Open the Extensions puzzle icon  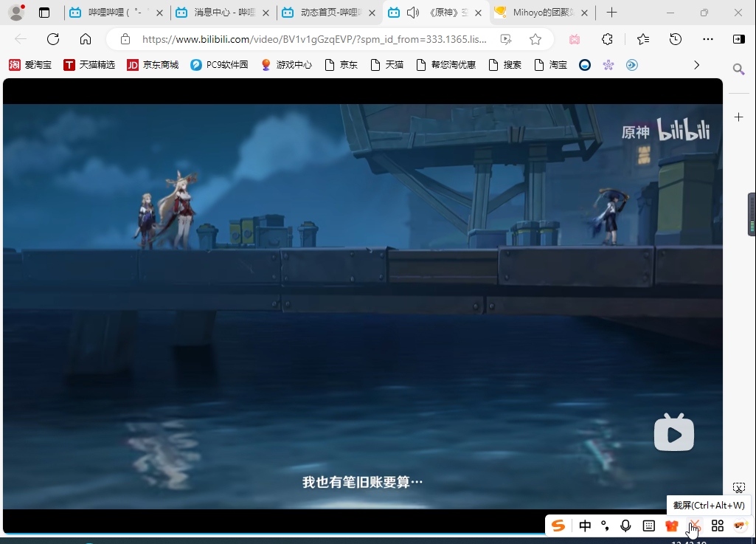tap(607, 39)
